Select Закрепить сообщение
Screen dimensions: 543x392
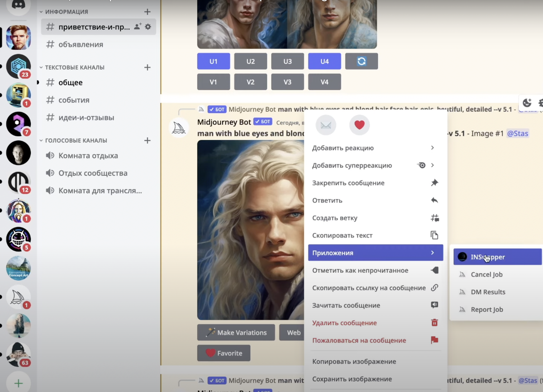click(376, 183)
